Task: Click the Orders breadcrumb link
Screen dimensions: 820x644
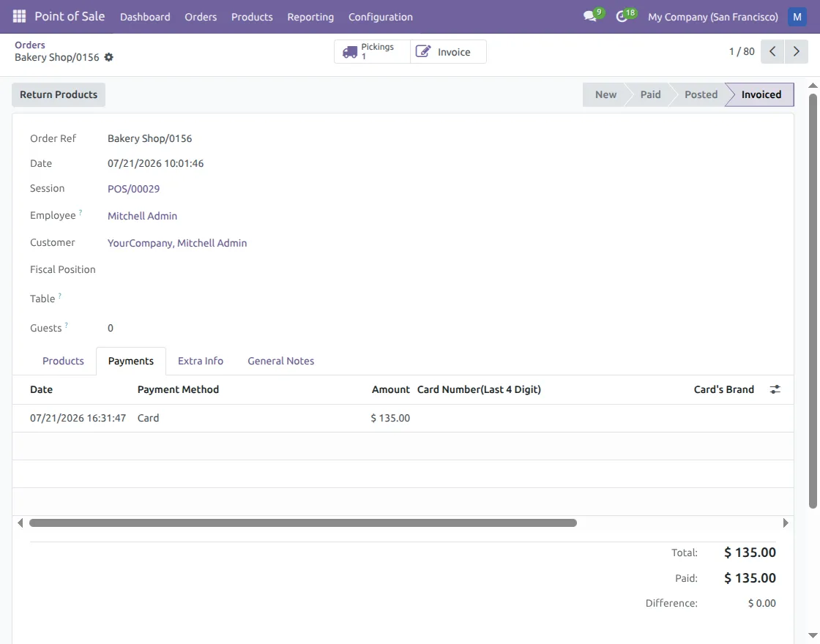Action: (x=30, y=45)
